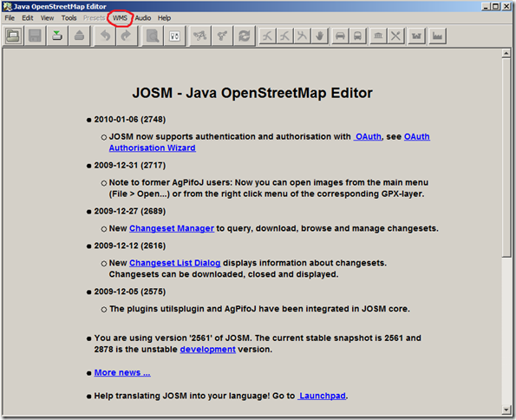Open the Audio menu

pos(143,18)
